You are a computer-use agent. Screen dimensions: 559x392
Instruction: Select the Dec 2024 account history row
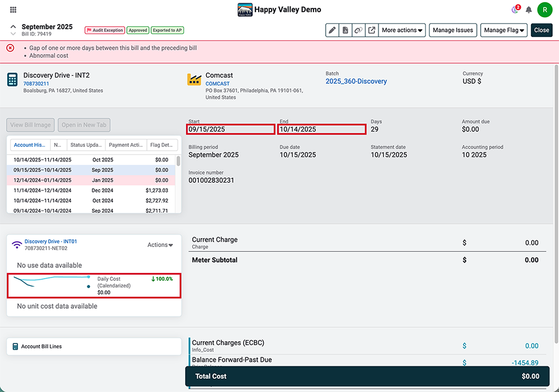[91, 190]
